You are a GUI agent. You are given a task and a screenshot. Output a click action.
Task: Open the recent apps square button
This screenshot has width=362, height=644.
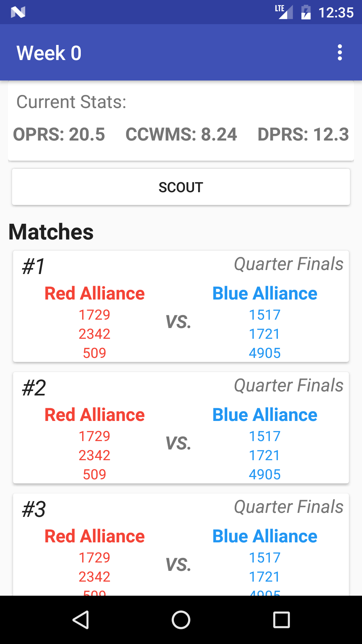pyautogui.click(x=281, y=620)
